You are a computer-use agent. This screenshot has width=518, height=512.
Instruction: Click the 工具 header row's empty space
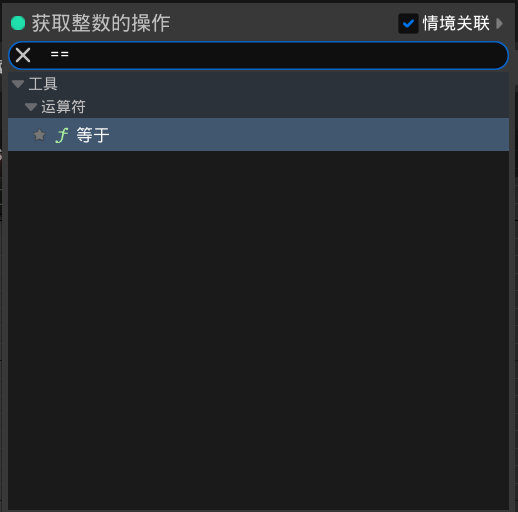click(283, 84)
